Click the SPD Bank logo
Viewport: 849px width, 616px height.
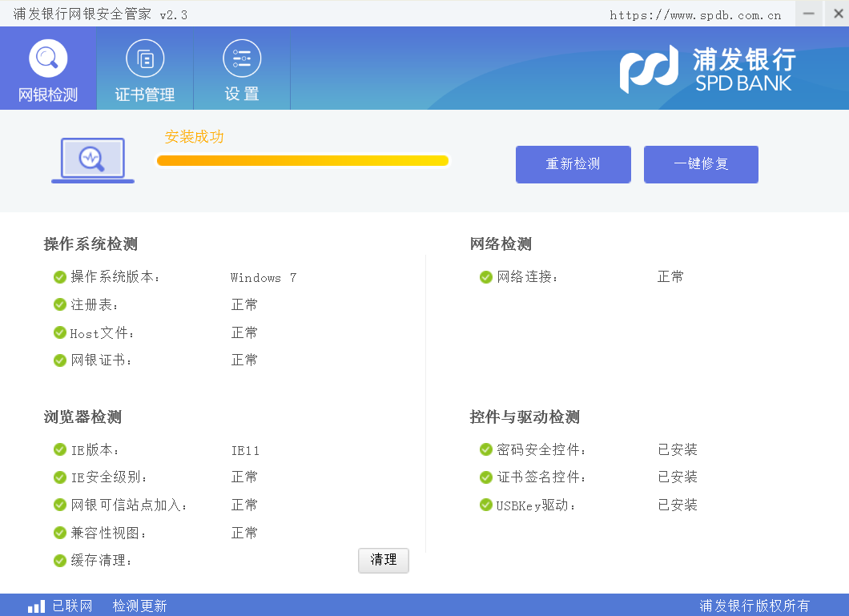[x=707, y=70]
